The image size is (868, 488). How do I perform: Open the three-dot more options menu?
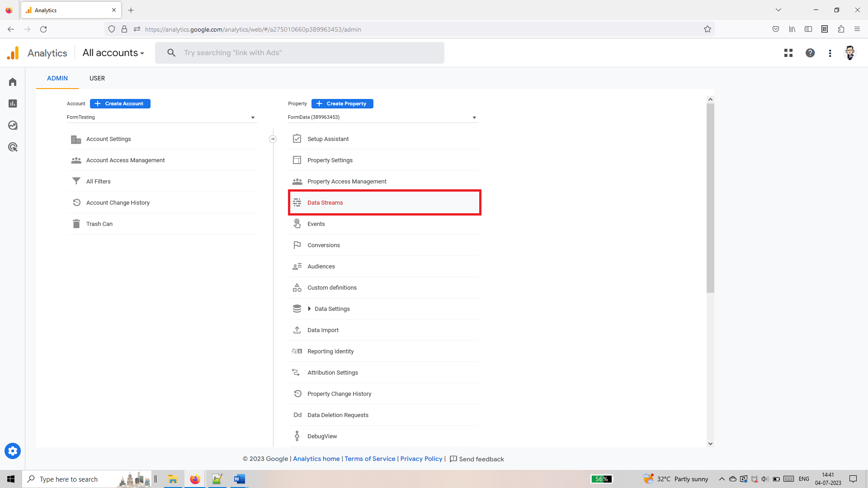point(830,53)
